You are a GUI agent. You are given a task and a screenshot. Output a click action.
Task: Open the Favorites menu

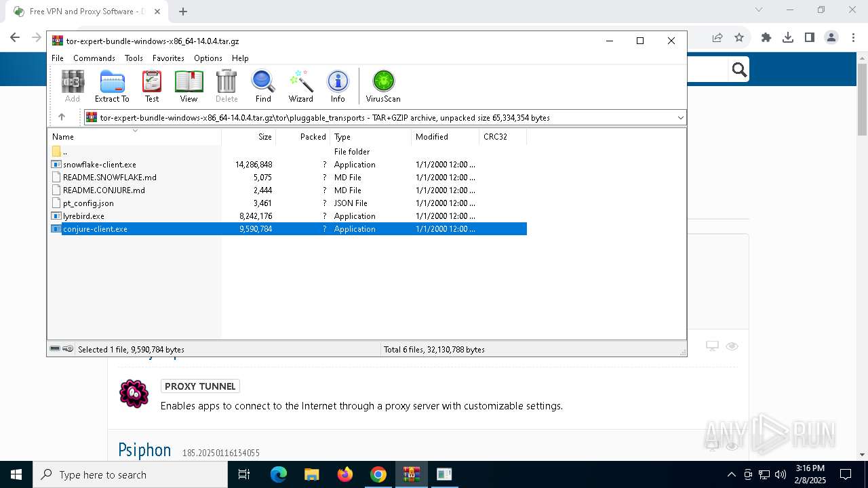click(x=168, y=58)
